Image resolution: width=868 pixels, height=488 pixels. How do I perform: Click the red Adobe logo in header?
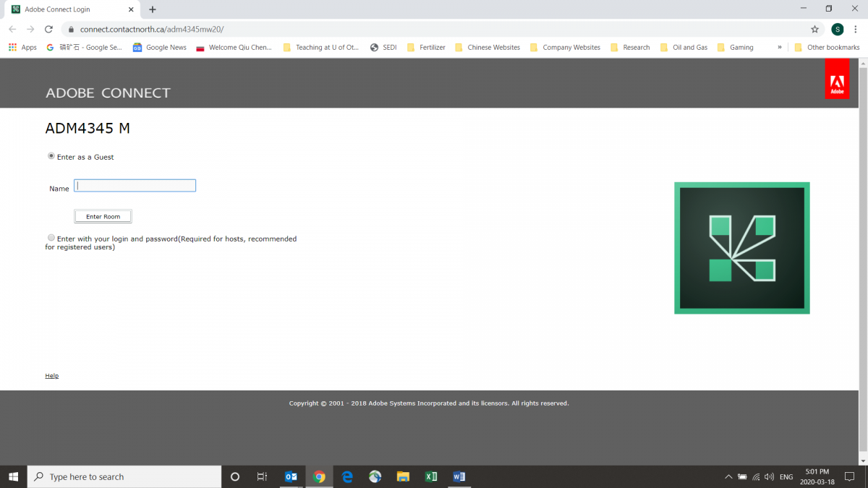(837, 79)
